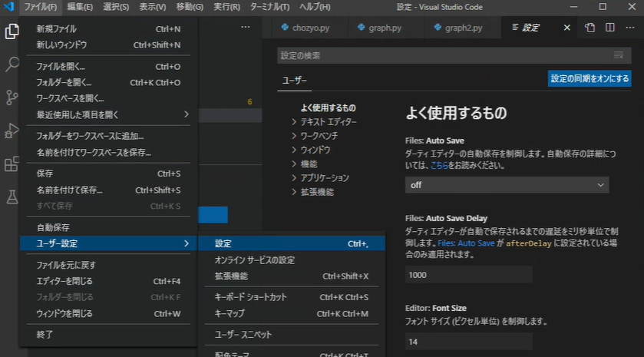This screenshot has height=357, width=644.
Task: Choose ウィンドウを閉じる menu item
Action: (108, 314)
